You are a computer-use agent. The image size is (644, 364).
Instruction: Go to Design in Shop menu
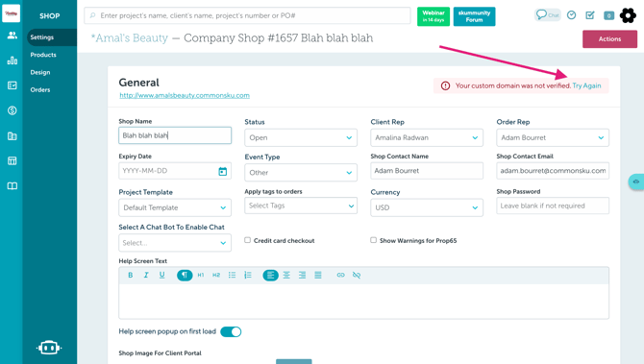(x=40, y=72)
